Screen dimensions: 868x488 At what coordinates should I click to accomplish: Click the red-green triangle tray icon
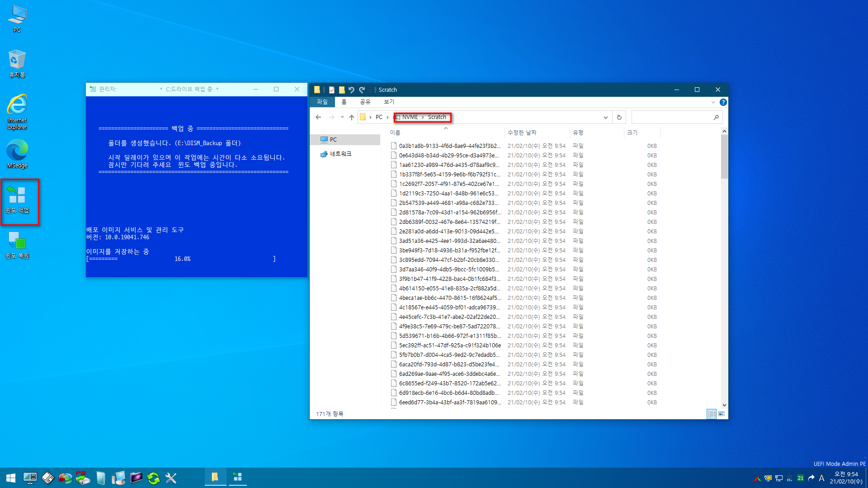757,478
